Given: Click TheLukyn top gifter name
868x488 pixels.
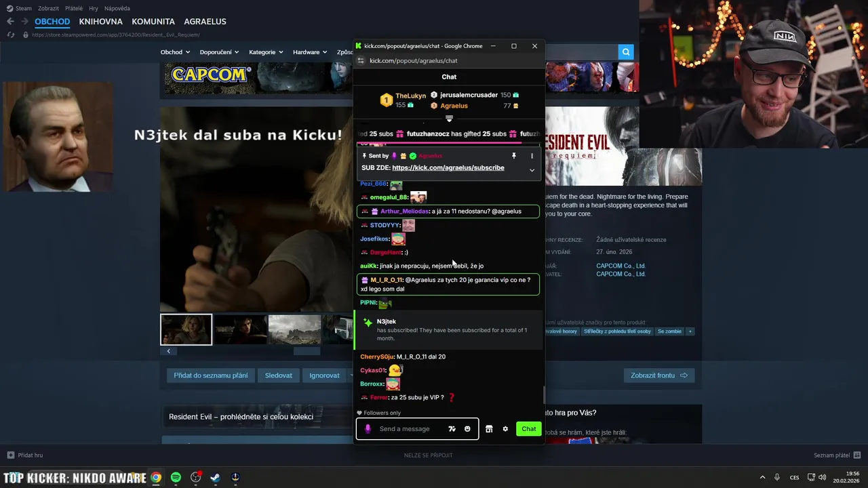Looking at the screenshot, I should tap(410, 96).
